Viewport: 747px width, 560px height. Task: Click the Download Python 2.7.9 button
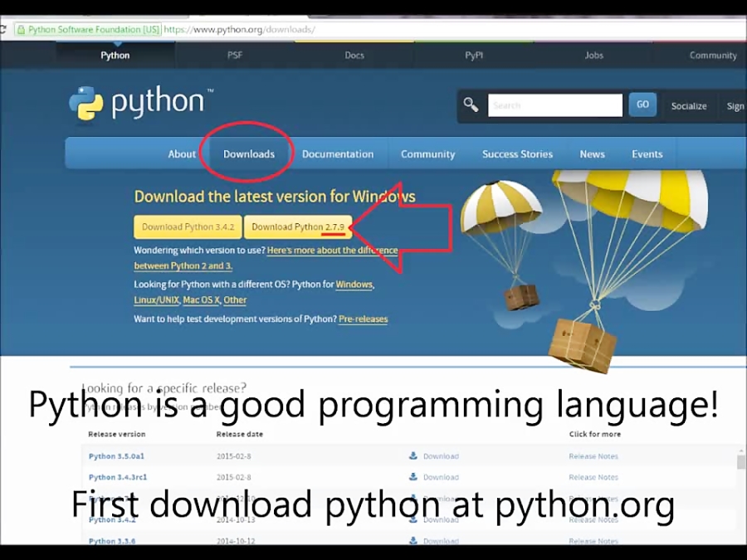(298, 226)
